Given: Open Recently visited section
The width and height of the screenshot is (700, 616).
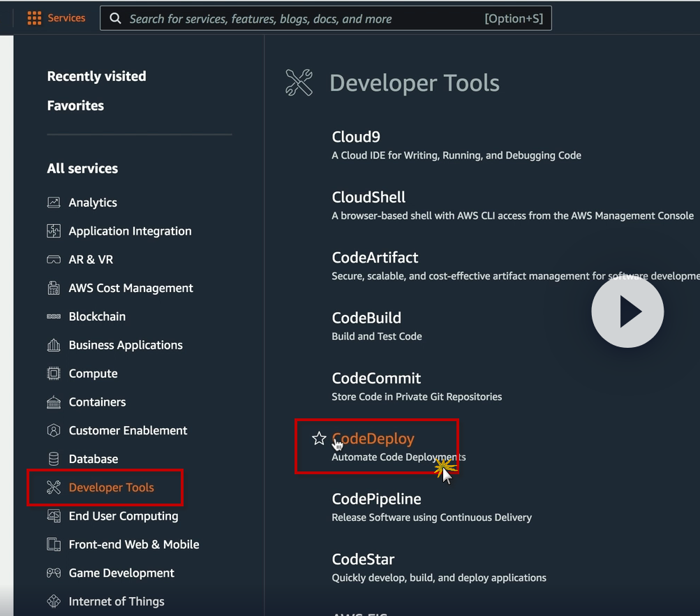Looking at the screenshot, I should (x=96, y=76).
